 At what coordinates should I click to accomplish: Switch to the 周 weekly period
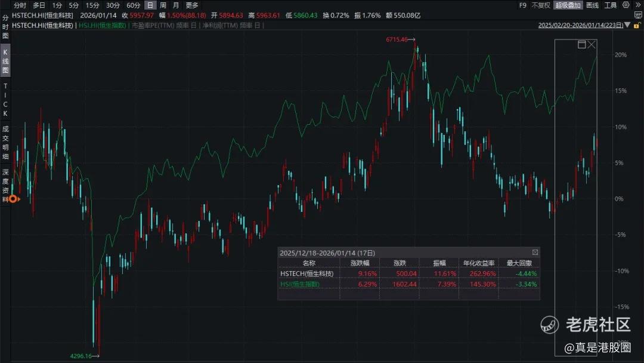tap(163, 5)
